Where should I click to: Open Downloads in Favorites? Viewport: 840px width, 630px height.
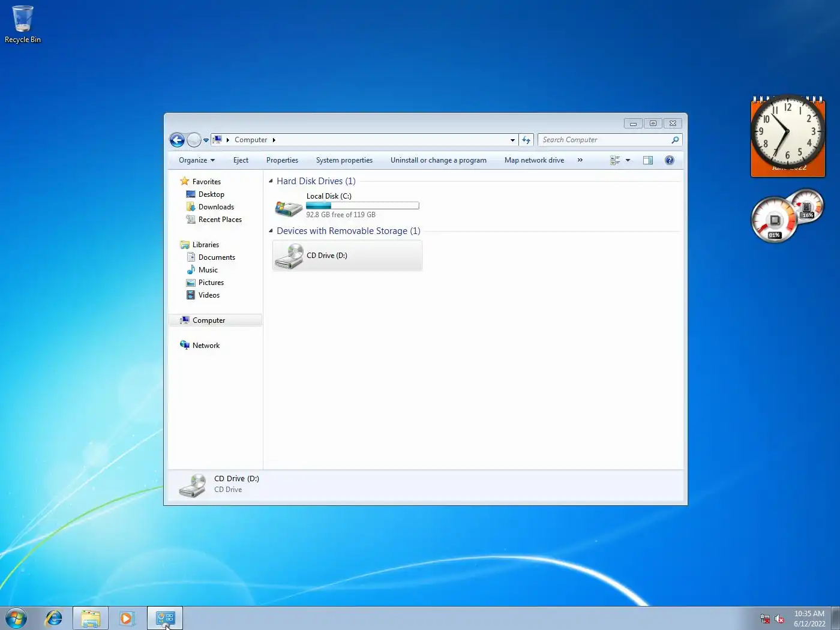pos(216,207)
